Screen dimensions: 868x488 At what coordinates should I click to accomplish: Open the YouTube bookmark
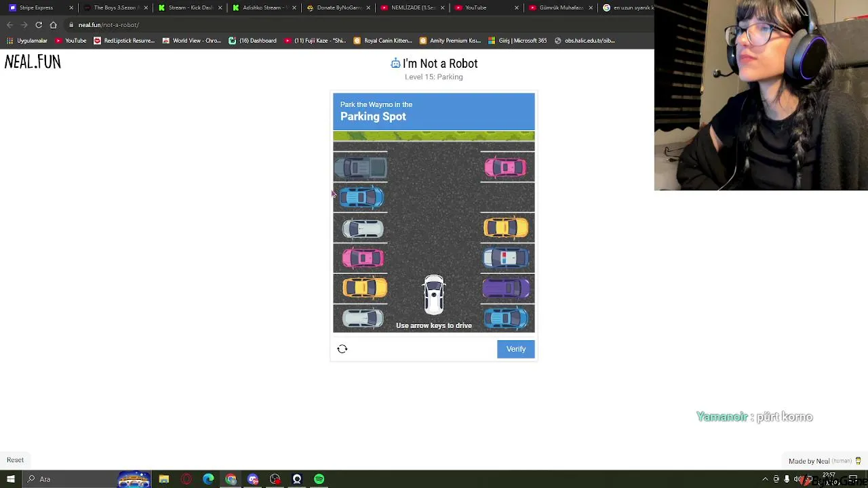71,41
